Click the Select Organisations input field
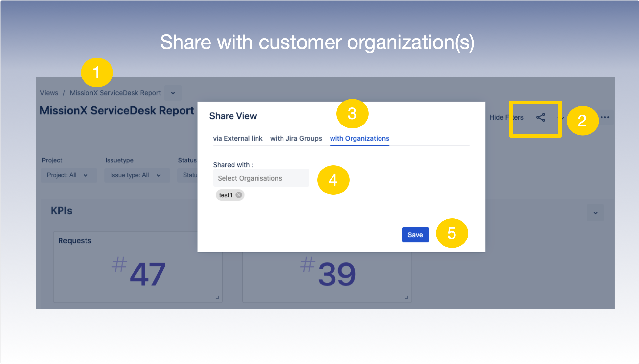Image resolution: width=639 pixels, height=364 pixels. [x=261, y=178]
